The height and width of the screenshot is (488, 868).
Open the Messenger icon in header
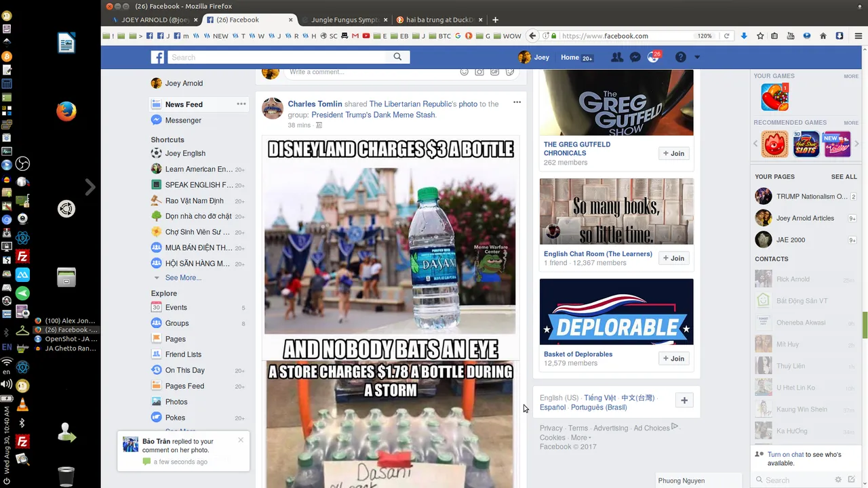(635, 58)
